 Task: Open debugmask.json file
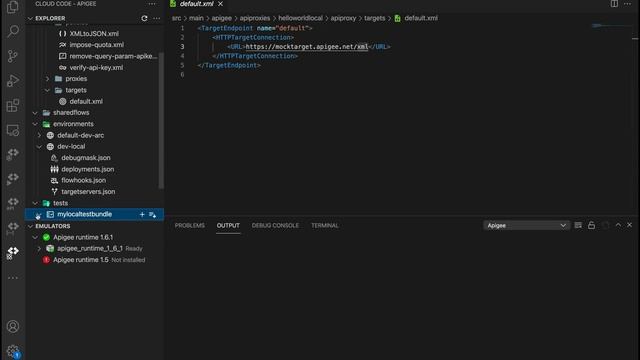click(x=86, y=158)
